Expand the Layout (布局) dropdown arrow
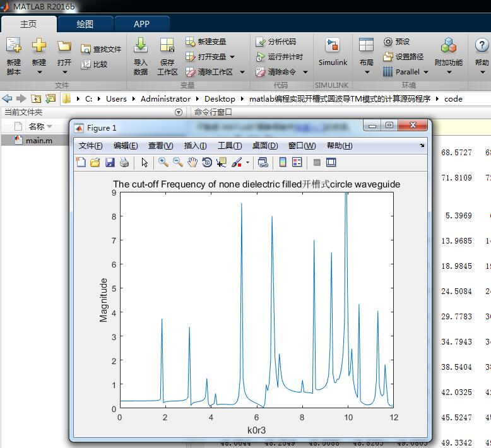 (x=367, y=73)
